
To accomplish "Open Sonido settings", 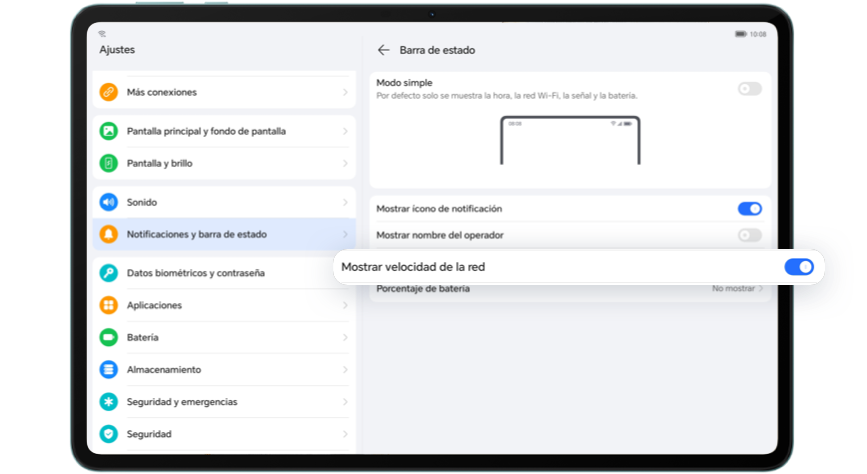I will click(x=224, y=202).
